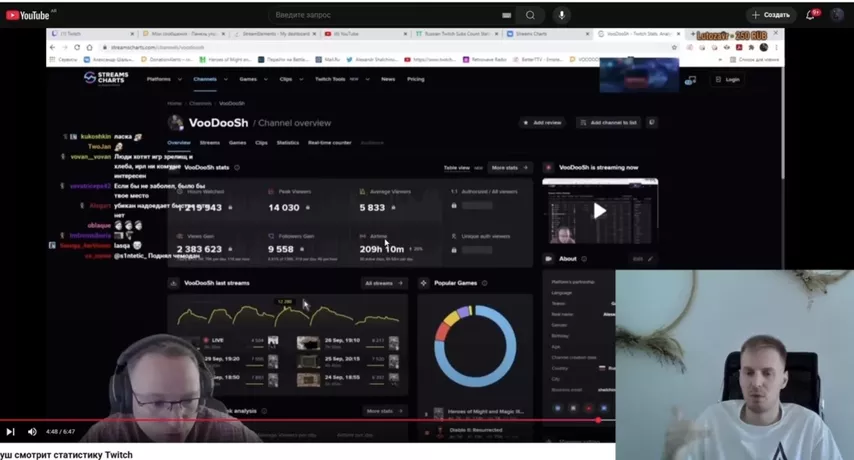Open the Heroes of Might bookmark
This screenshot has height=460, width=854.
(225, 59)
